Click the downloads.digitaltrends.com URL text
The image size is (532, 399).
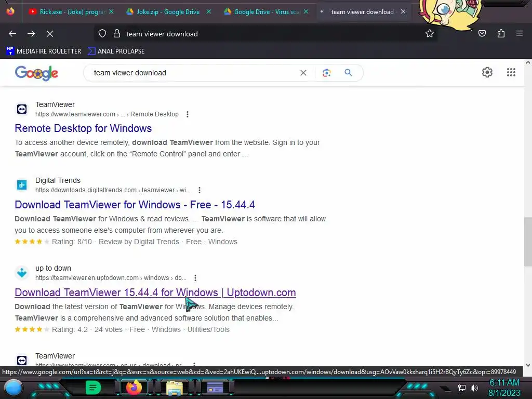(113, 190)
